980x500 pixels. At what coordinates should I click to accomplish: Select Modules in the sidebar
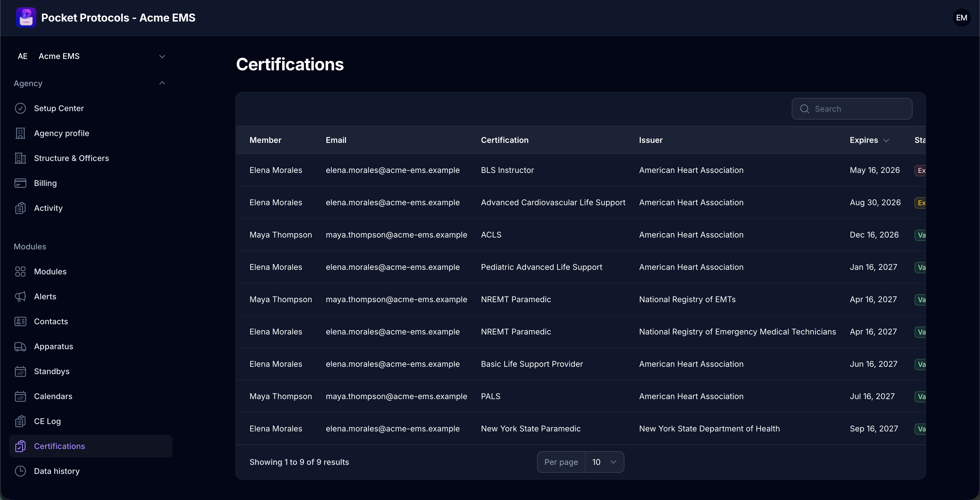tap(90, 272)
